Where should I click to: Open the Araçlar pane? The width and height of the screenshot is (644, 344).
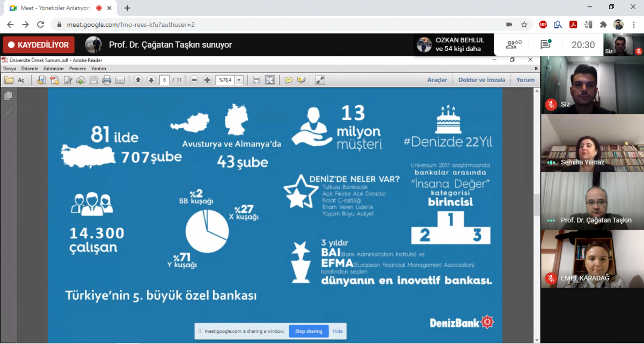(437, 80)
